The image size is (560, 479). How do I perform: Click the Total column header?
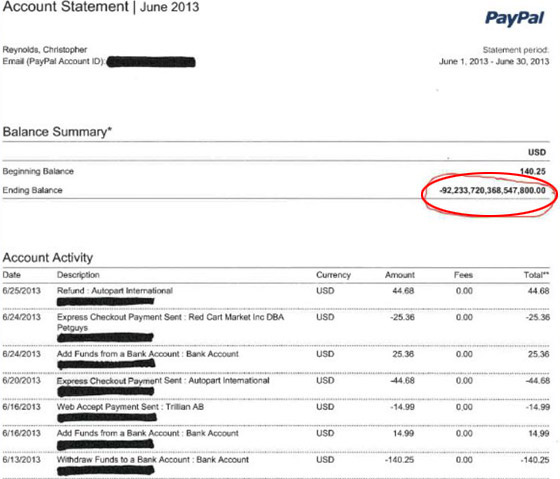click(x=536, y=275)
